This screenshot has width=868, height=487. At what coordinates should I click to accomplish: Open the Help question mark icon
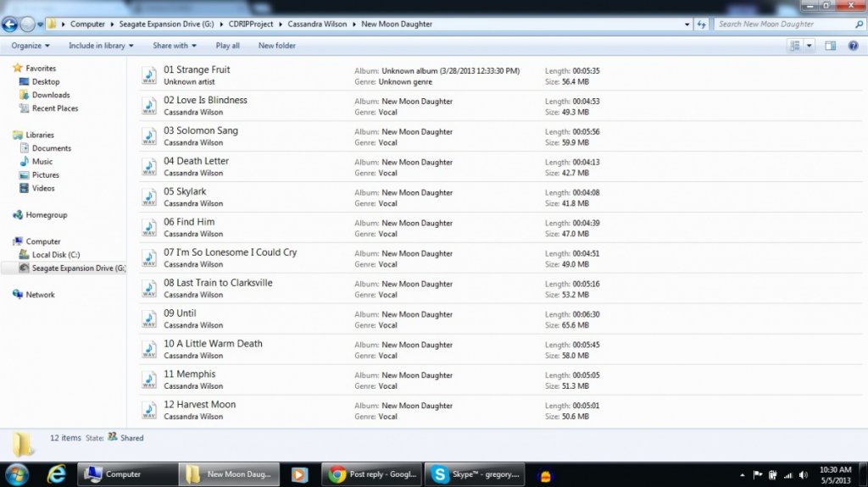click(853, 46)
